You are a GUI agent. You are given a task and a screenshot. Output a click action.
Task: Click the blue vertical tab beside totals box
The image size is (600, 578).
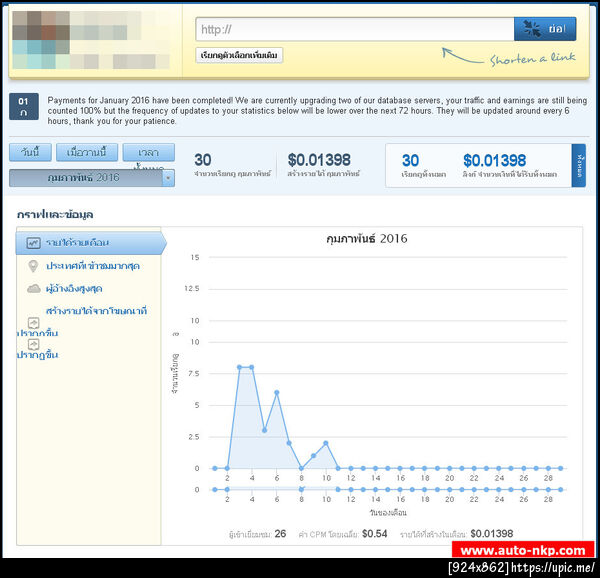pyautogui.click(x=579, y=166)
